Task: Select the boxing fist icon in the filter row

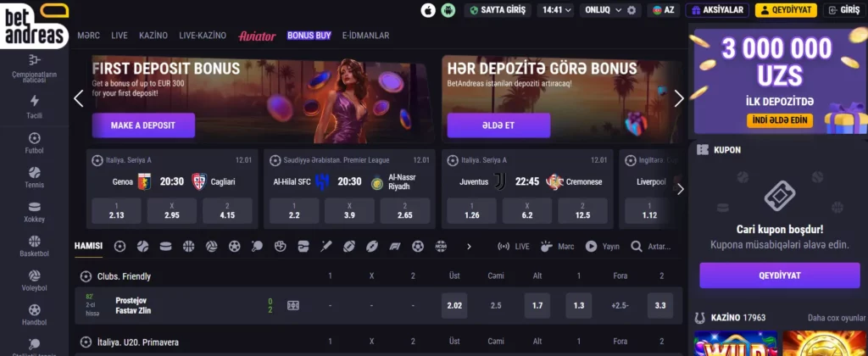Action: point(280,247)
